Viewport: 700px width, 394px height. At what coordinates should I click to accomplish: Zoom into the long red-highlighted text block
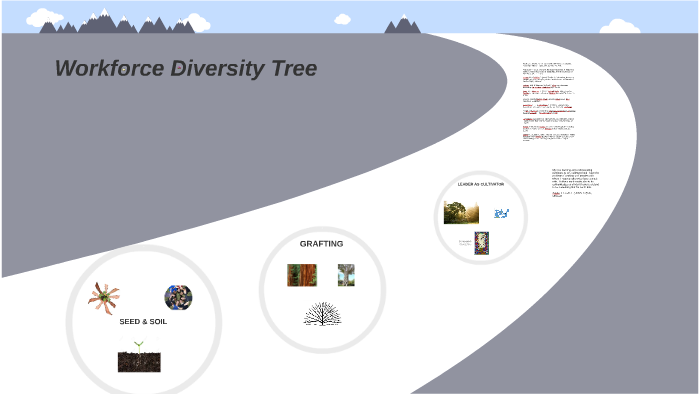(x=549, y=102)
